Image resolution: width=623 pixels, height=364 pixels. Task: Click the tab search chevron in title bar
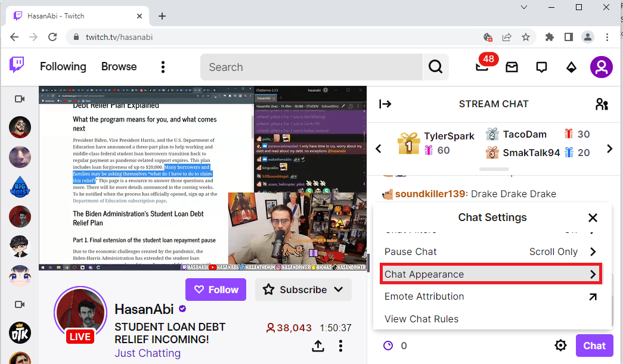click(524, 7)
